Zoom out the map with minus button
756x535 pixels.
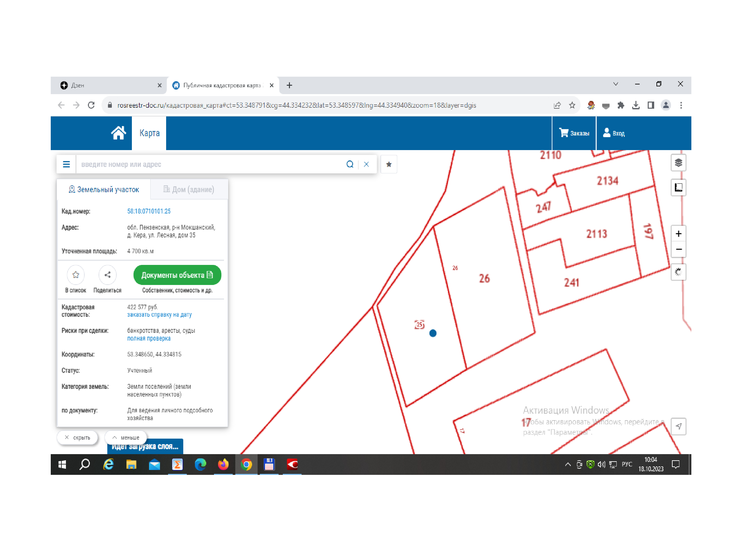pyautogui.click(x=678, y=249)
